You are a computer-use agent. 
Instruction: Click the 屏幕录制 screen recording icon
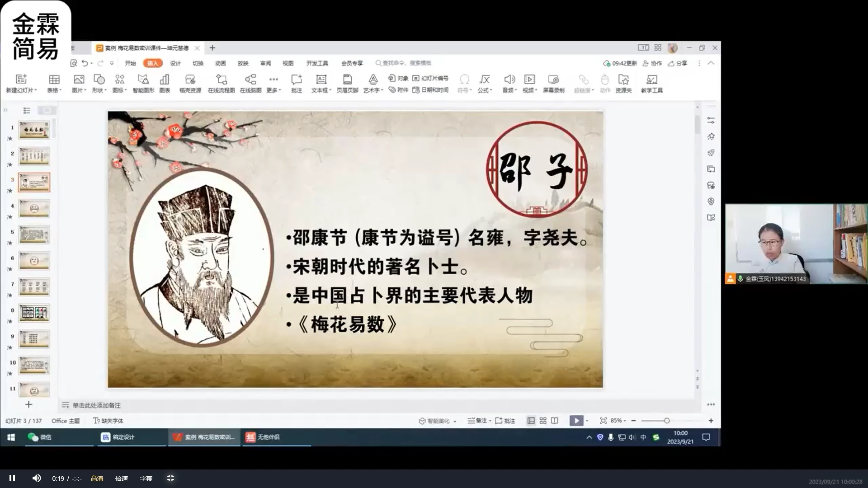pos(553,80)
